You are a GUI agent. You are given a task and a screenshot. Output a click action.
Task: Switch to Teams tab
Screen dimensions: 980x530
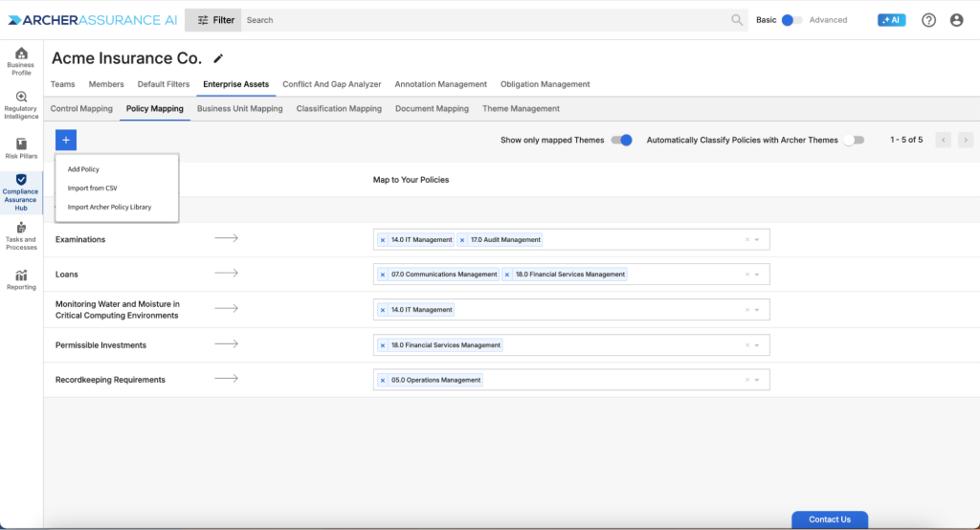click(x=62, y=84)
